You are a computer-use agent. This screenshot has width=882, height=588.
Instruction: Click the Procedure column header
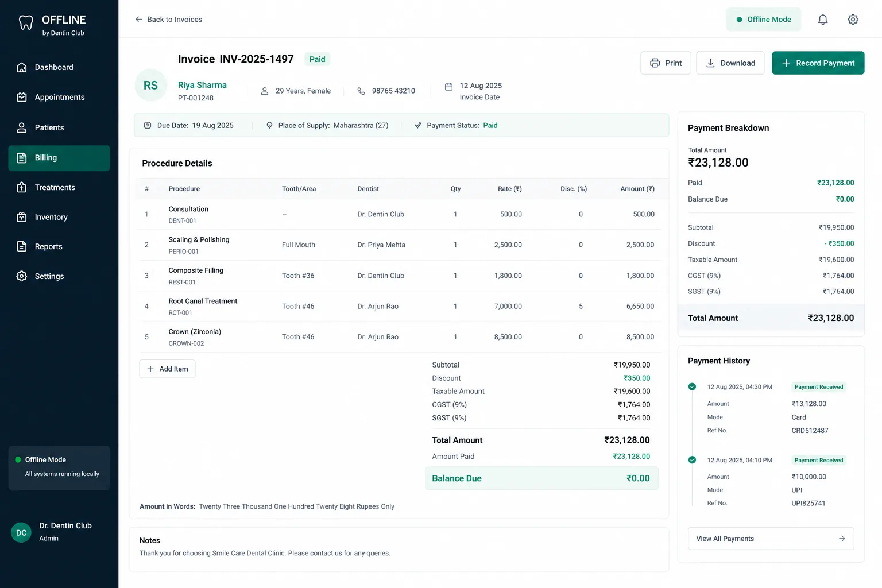(184, 189)
